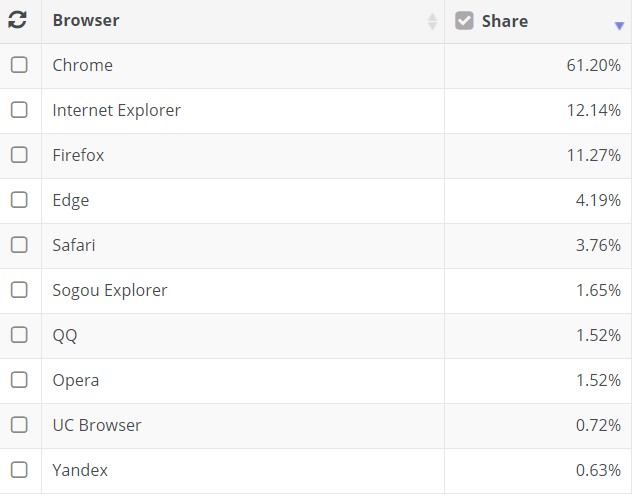The height and width of the screenshot is (497, 634).
Task: Tick the Opera row checkbox
Action: (x=19, y=380)
